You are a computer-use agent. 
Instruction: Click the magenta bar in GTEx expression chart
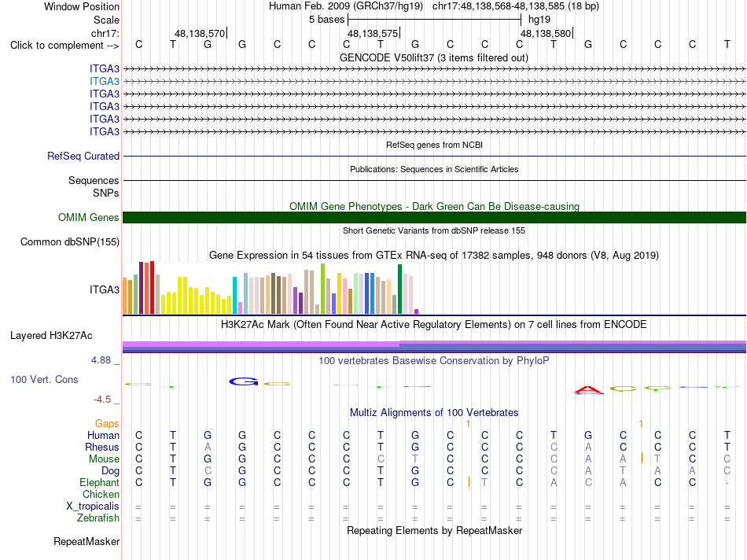(x=417, y=311)
